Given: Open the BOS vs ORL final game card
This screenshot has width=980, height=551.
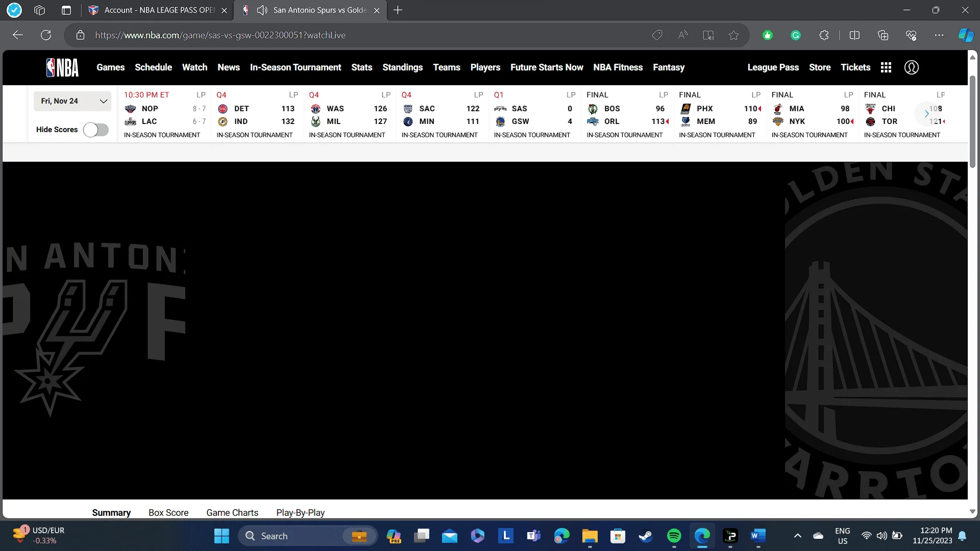Looking at the screenshot, I should coord(627,114).
